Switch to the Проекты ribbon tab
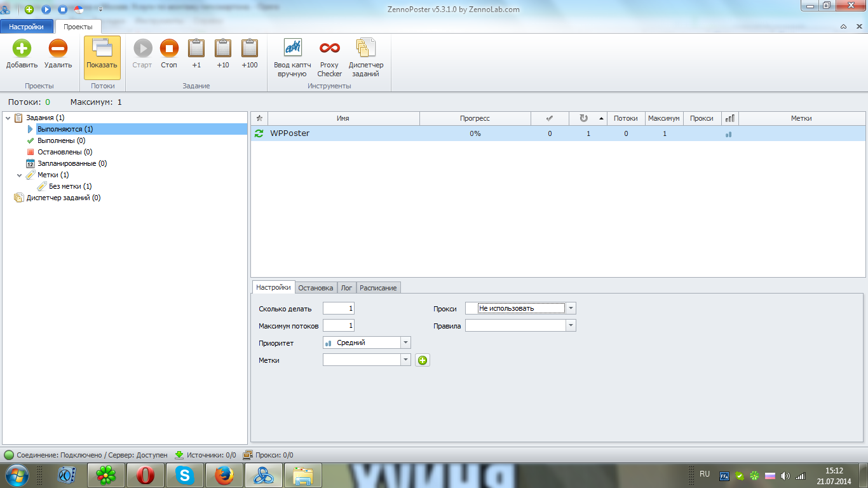 [78, 27]
